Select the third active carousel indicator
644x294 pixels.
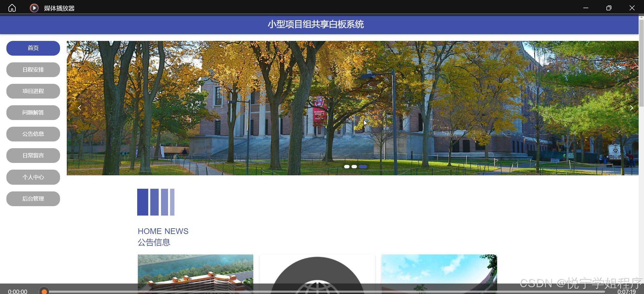tap(363, 167)
